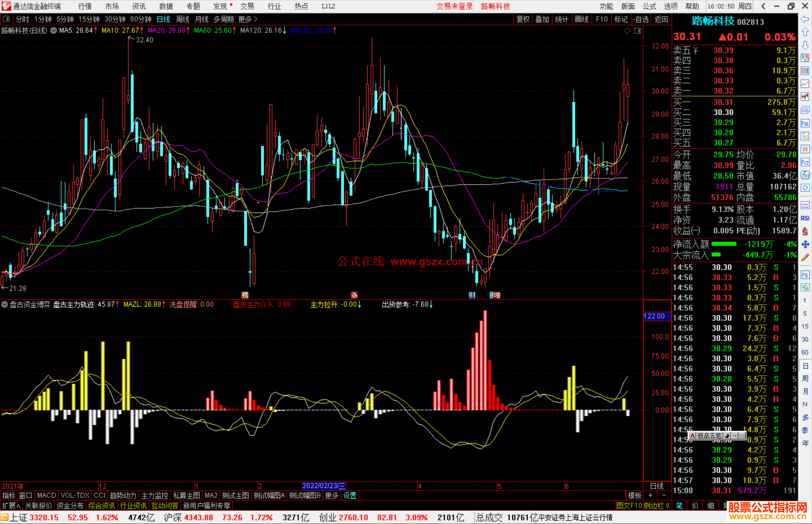Click the wavy lines indicator icon

tap(805, 205)
